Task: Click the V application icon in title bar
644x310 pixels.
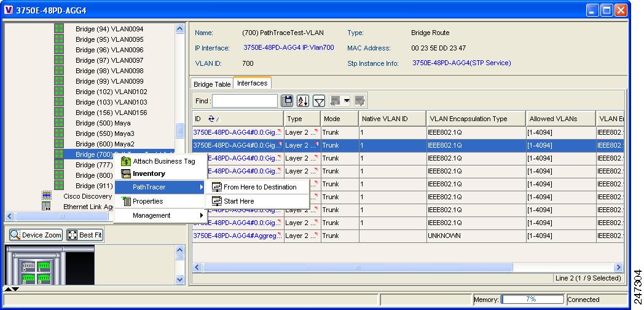Action: pyautogui.click(x=8, y=10)
